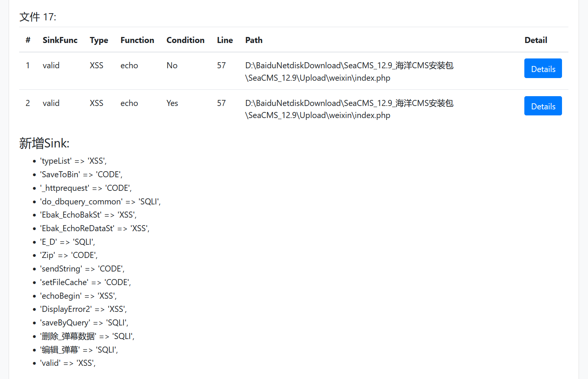The image size is (588, 379).
Task: Open Details for the second XSS row
Action: pyautogui.click(x=543, y=106)
